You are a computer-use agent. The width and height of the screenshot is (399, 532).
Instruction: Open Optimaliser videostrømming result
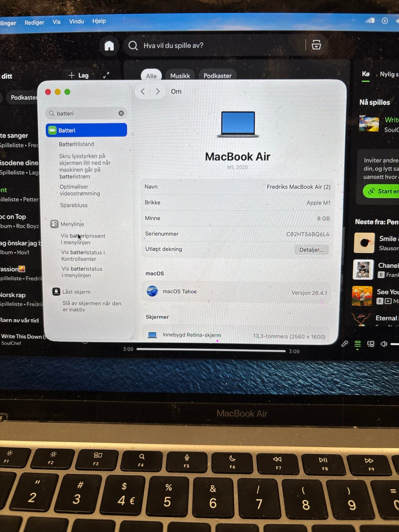[80, 190]
